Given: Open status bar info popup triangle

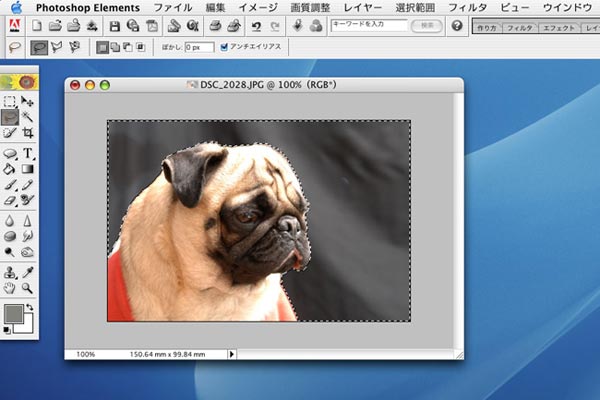Looking at the screenshot, I should pos(232,354).
